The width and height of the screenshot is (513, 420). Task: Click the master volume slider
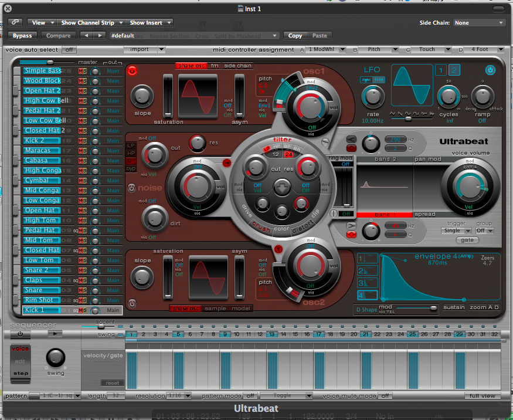pos(50,62)
